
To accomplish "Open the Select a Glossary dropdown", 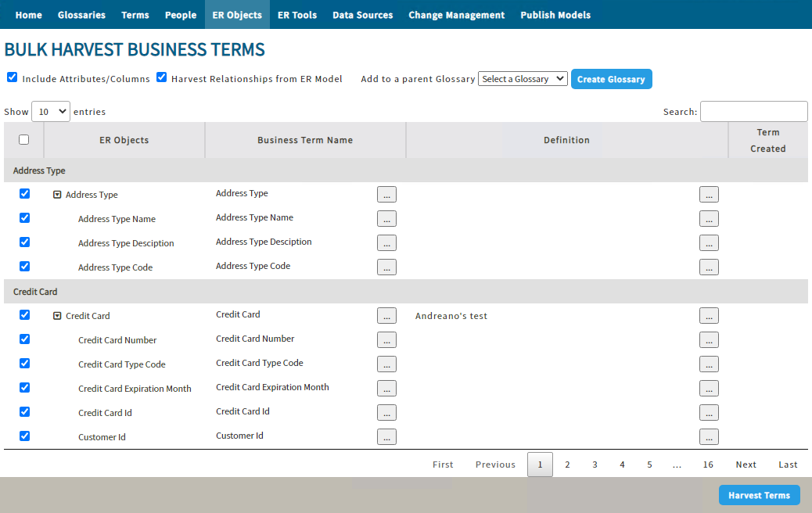I will (523, 79).
